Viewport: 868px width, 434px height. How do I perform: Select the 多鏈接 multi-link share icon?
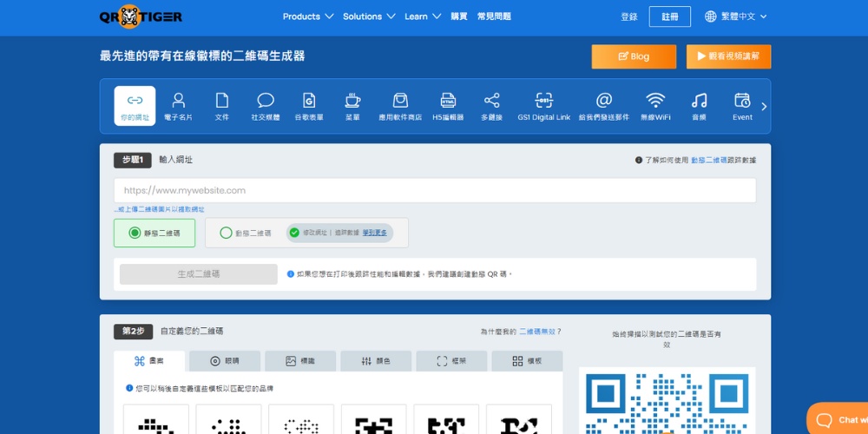pyautogui.click(x=491, y=100)
